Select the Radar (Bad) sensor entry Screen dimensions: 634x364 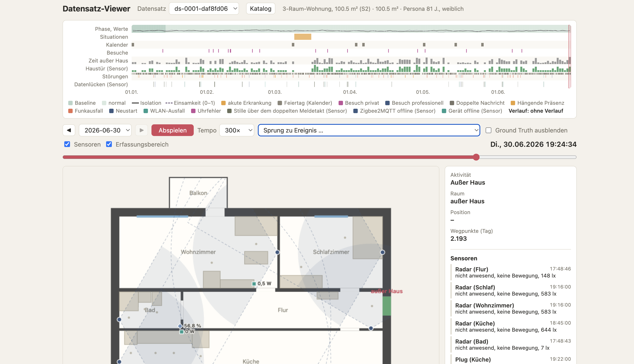pos(511,344)
